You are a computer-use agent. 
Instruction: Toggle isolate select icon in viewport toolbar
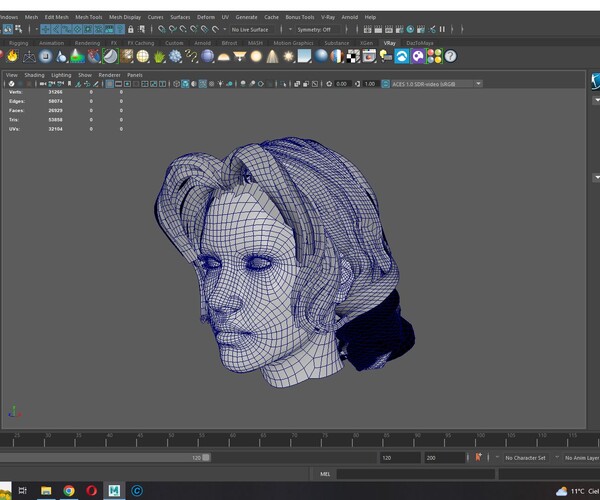coord(283,84)
